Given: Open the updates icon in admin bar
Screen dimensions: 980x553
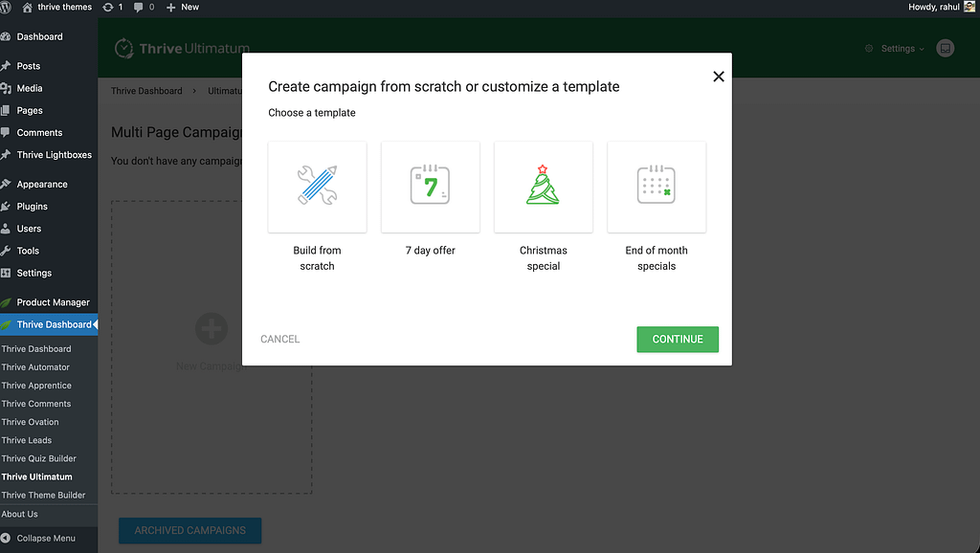Looking at the screenshot, I should pyautogui.click(x=112, y=7).
